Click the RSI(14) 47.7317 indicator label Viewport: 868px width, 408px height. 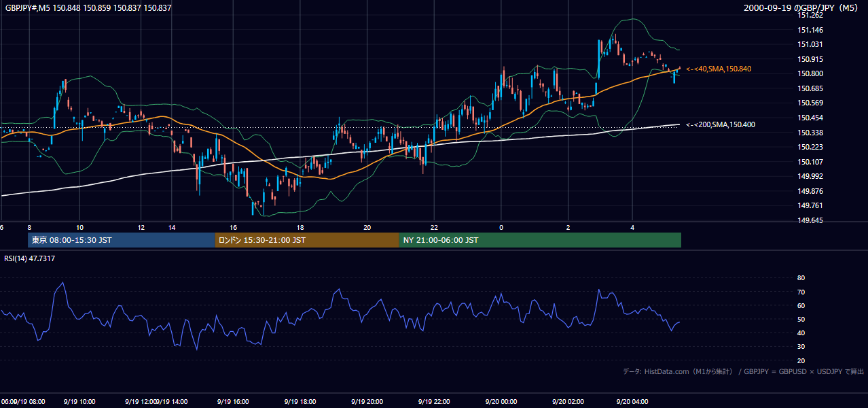pos(30,258)
